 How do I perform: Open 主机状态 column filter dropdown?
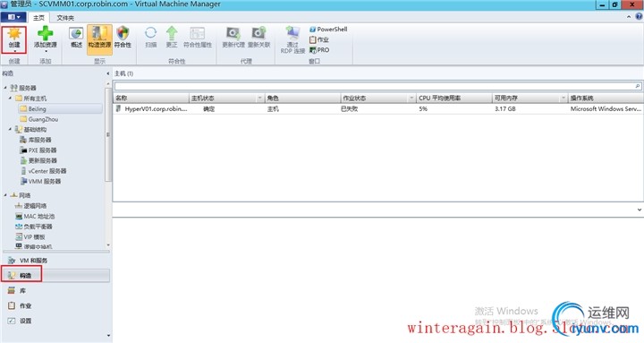point(259,98)
